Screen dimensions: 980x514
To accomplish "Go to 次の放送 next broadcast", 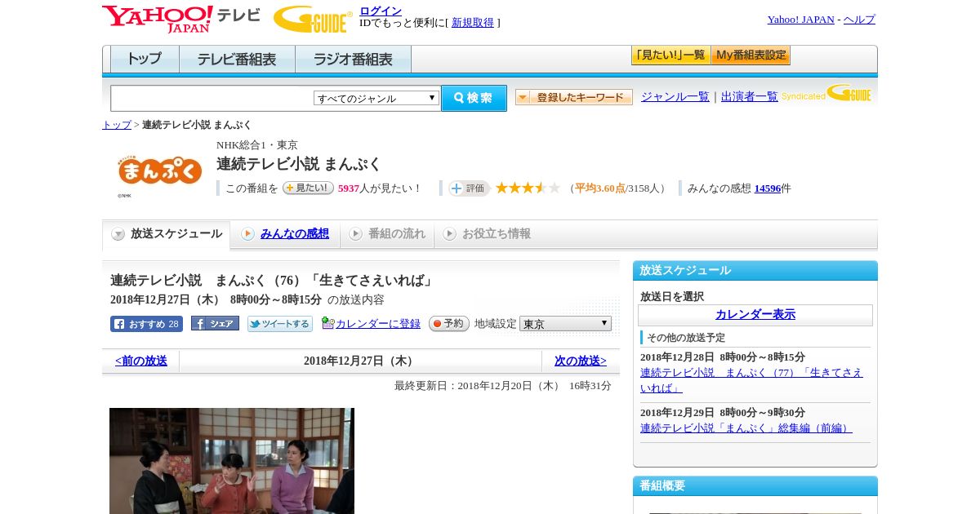I will click(x=581, y=361).
